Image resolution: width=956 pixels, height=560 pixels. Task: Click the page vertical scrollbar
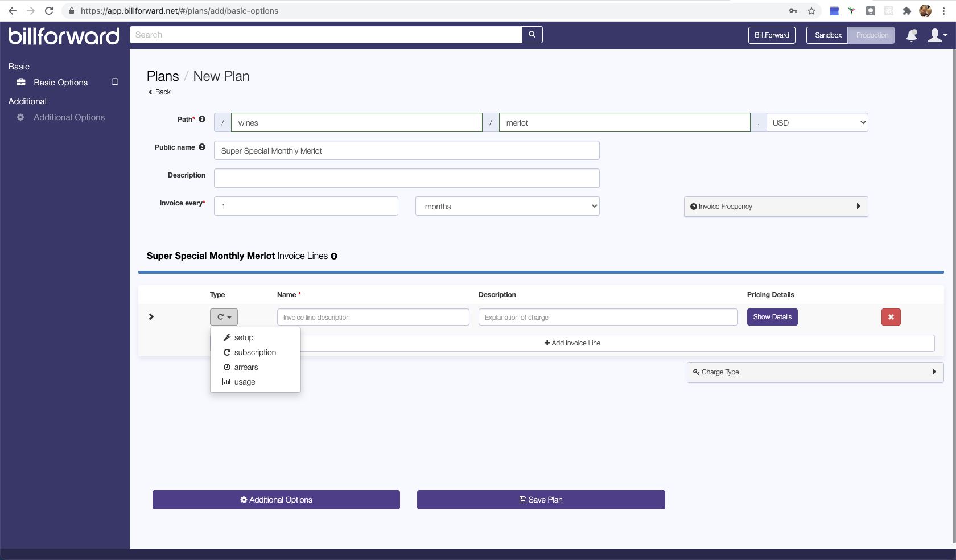[954, 296]
